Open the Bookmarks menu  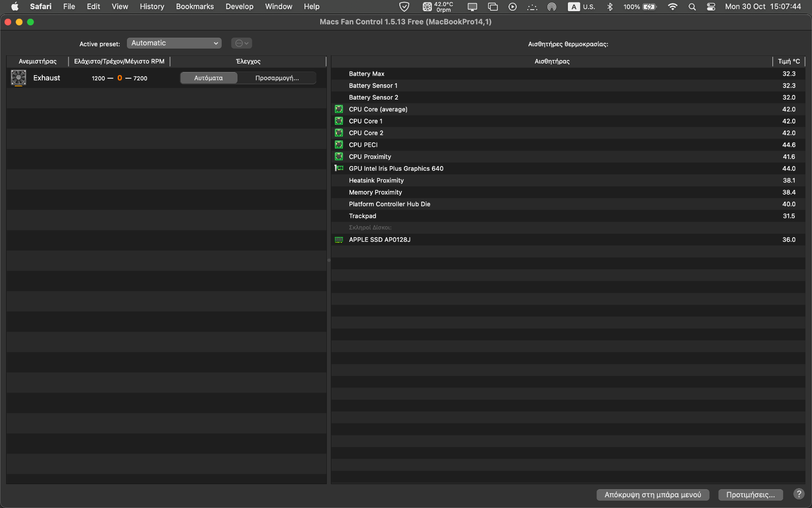click(x=195, y=7)
